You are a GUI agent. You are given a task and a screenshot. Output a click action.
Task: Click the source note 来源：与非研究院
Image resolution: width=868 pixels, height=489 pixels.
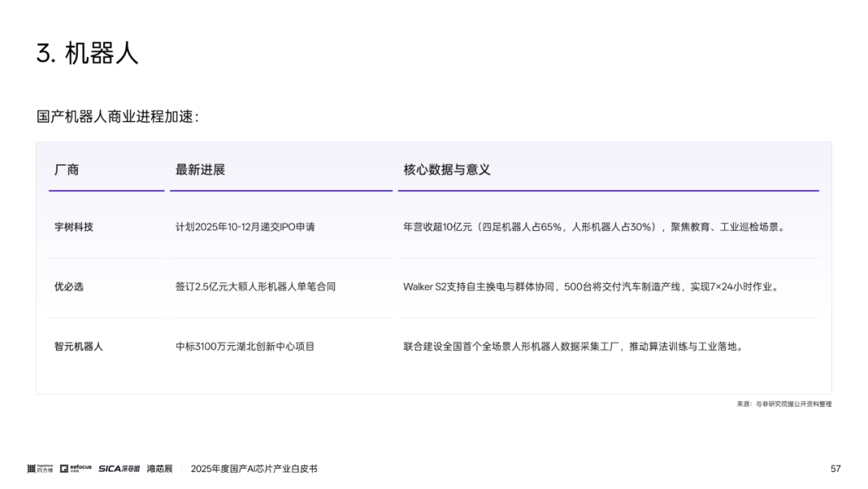tap(784, 404)
